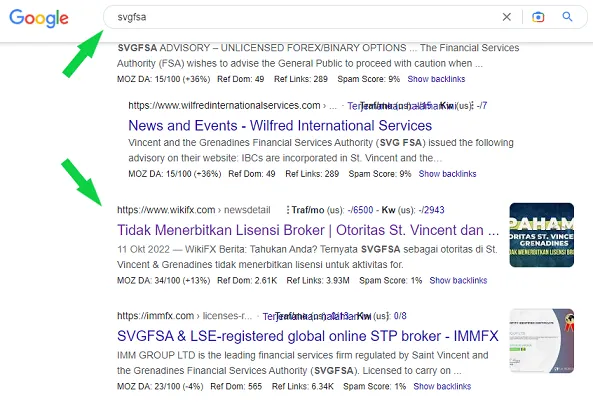Open SVGFSA & LSE-registered broker IMMFX result
The height and width of the screenshot is (402, 593).
(308, 336)
